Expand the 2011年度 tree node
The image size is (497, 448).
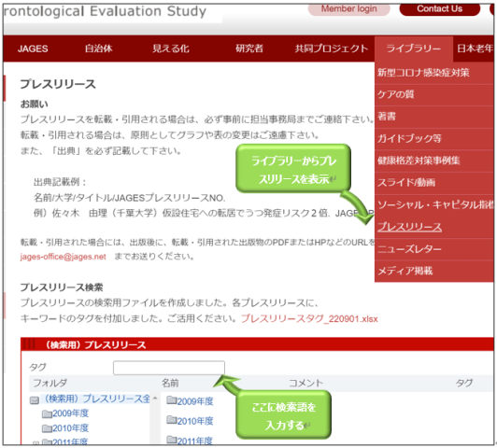(35, 443)
